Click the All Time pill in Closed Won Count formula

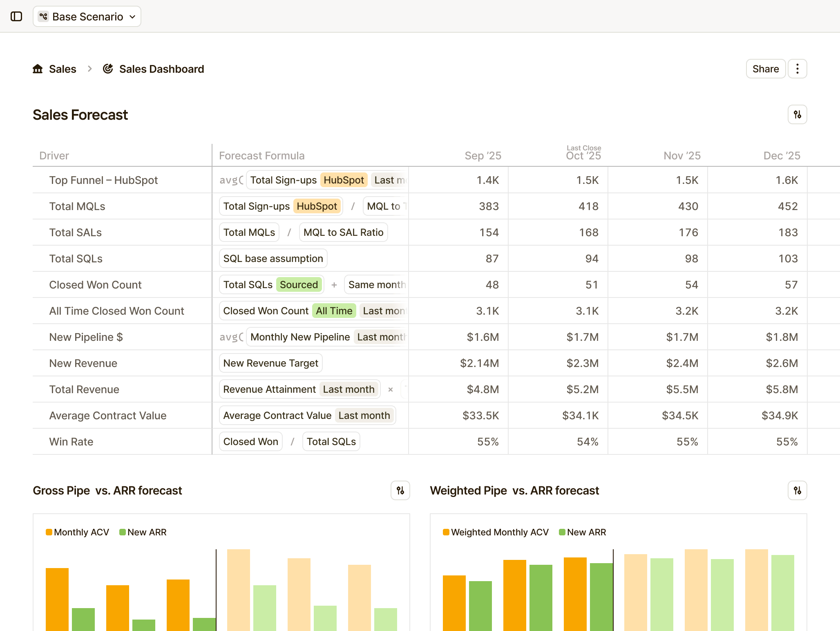pyautogui.click(x=334, y=311)
